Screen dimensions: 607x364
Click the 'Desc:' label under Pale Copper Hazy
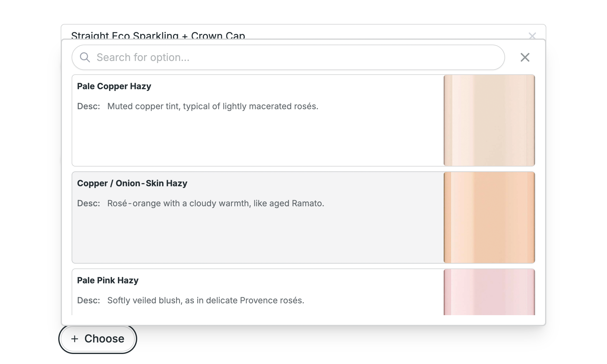[89, 106]
